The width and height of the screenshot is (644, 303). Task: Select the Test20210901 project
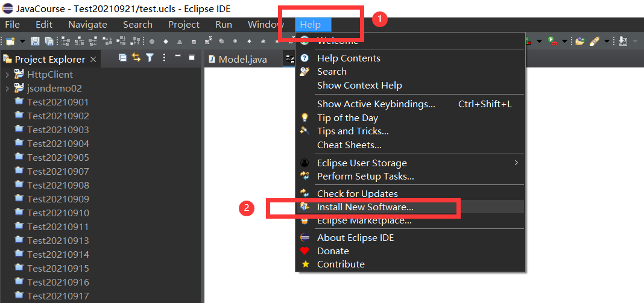click(58, 102)
